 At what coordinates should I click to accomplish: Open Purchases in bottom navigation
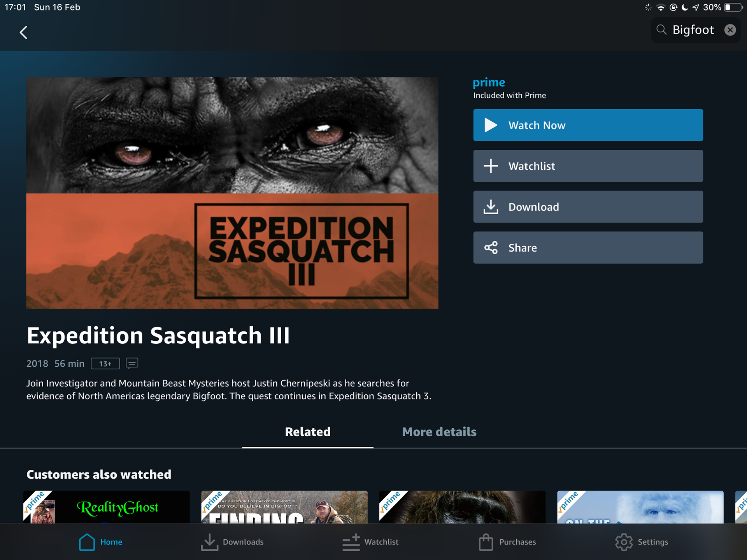[x=507, y=542]
